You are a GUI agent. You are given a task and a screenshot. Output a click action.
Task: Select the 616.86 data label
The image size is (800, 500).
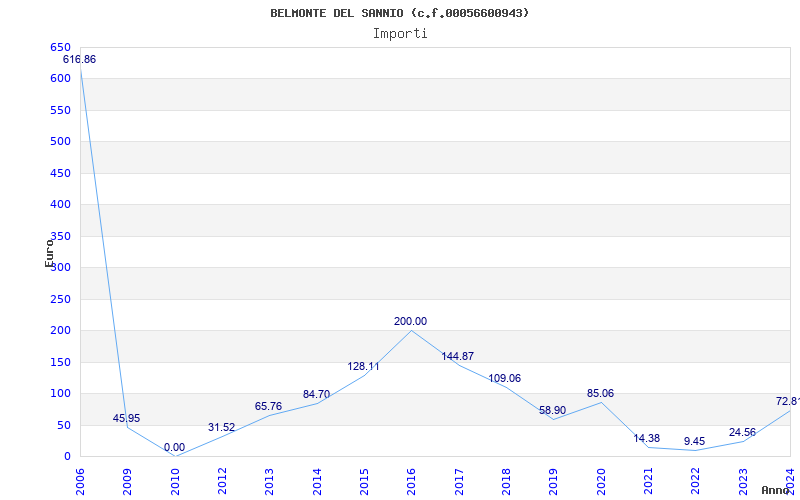point(79,60)
